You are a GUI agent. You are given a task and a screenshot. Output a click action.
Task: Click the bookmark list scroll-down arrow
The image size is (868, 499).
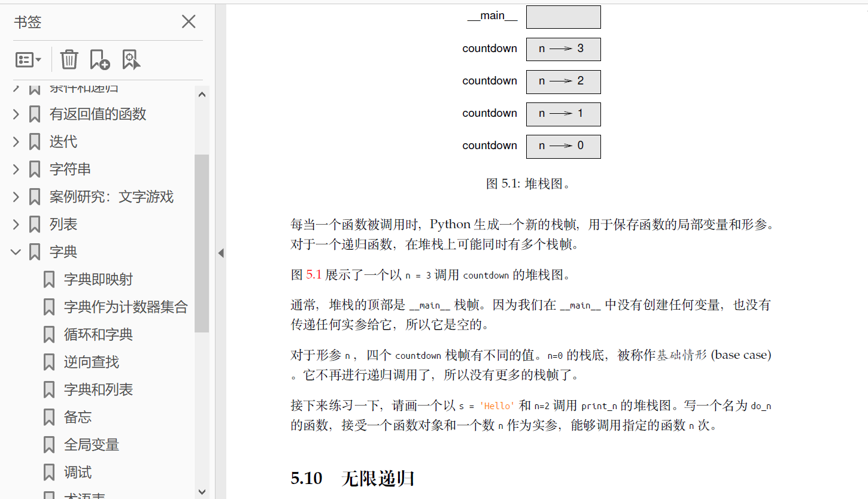point(202,492)
